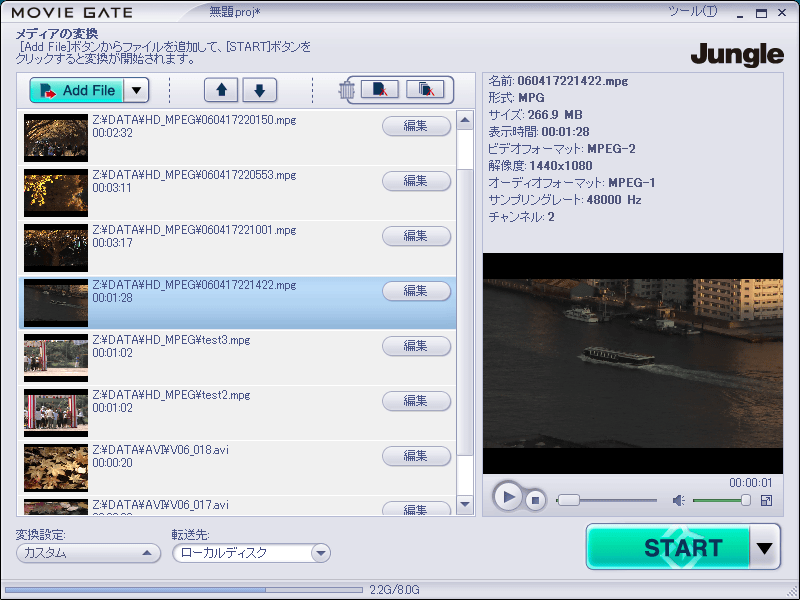Screen dimensions: 800x600
Task: Minimize the Movie Gate window
Action: 740,13
